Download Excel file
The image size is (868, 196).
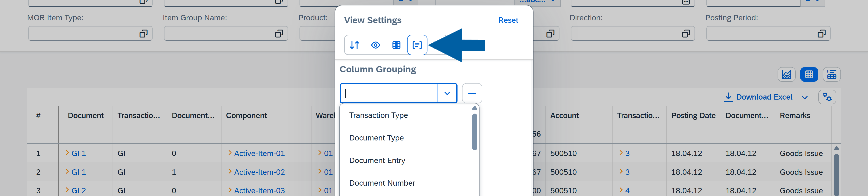(758, 97)
